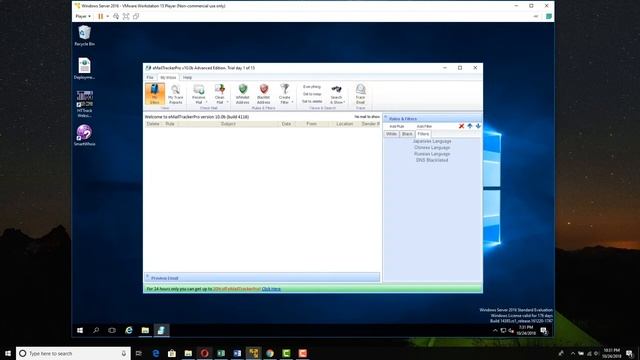The width and height of the screenshot is (640, 360).
Task: Show hidden VM tray icons chevron
Action: [x=495, y=331]
